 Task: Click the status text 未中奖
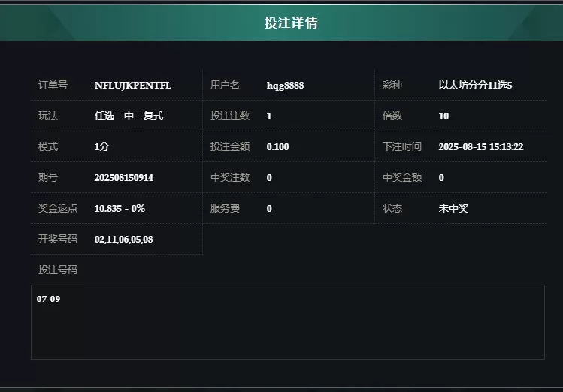coord(453,208)
